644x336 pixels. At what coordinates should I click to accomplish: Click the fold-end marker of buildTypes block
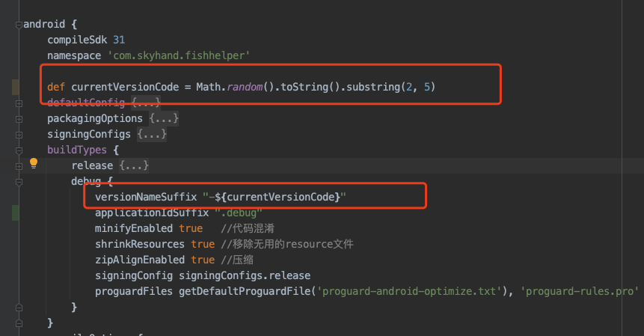[x=19, y=323]
